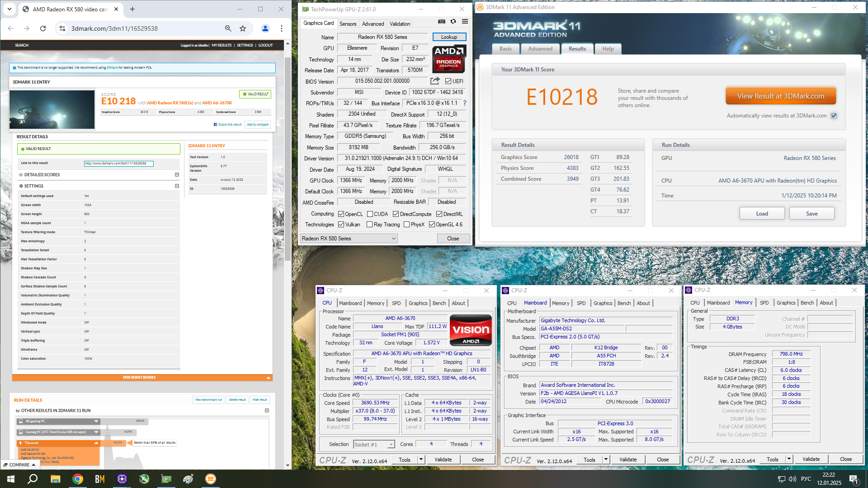The image size is (868, 488).
Task: Toggle the UEFI checkbox in GPU-Z
Action: [x=448, y=81]
